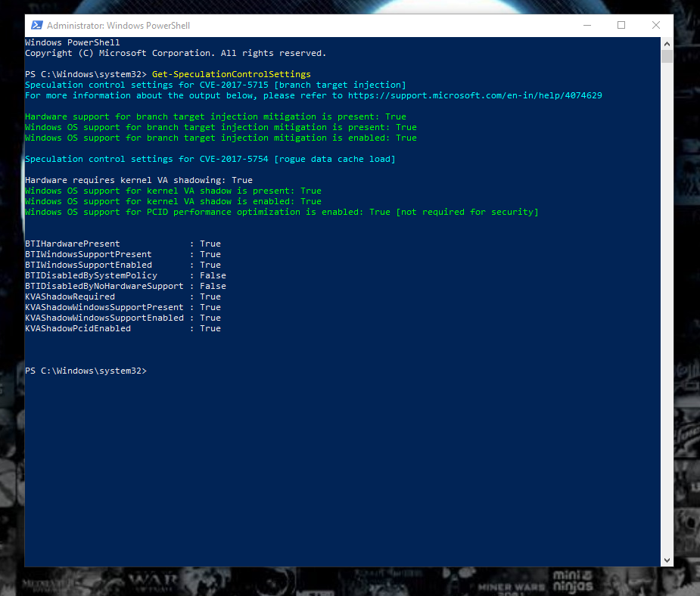700x596 pixels.
Task: Click the scrollbar down arrow
Action: pos(667,560)
